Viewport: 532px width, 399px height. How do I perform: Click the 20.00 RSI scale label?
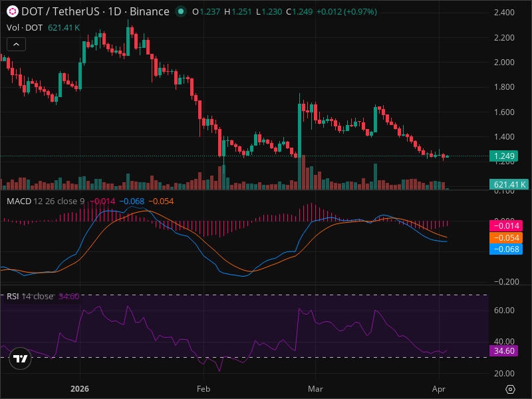[504, 374]
